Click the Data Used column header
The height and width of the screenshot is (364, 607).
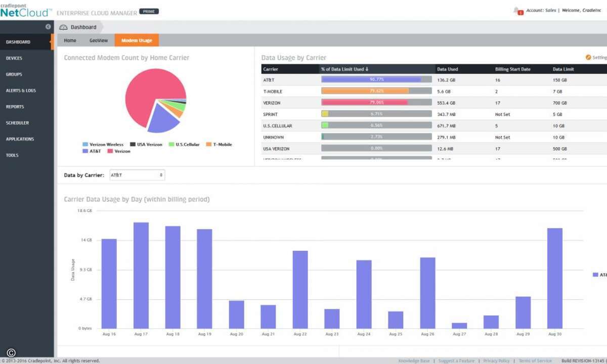coord(464,69)
